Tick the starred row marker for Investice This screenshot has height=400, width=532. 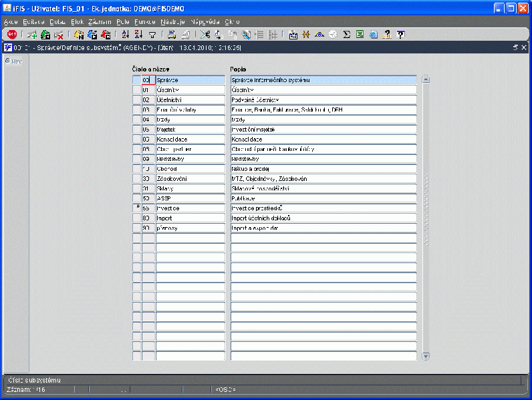(x=136, y=208)
